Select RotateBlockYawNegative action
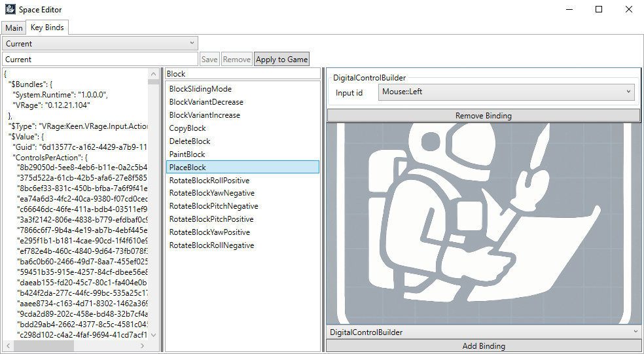This screenshot has width=644, height=354. 242,193
